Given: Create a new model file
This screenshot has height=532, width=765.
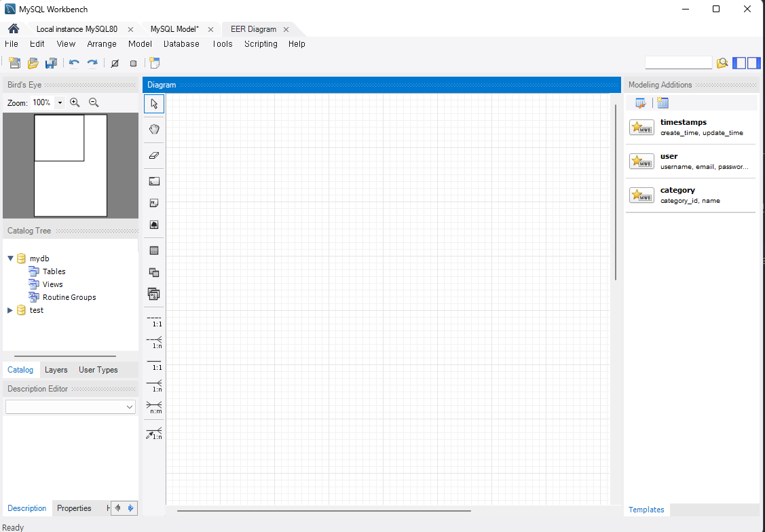Looking at the screenshot, I should [x=15, y=63].
